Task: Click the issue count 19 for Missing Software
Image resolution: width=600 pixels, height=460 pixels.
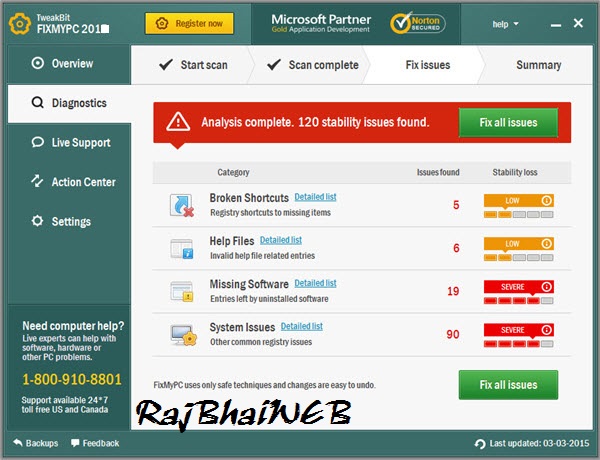Action: (x=453, y=291)
